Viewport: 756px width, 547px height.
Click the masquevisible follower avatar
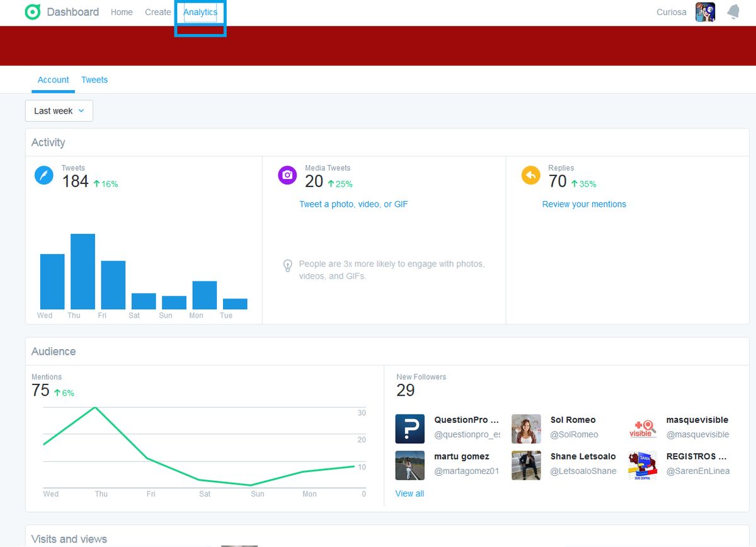(642, 428)
